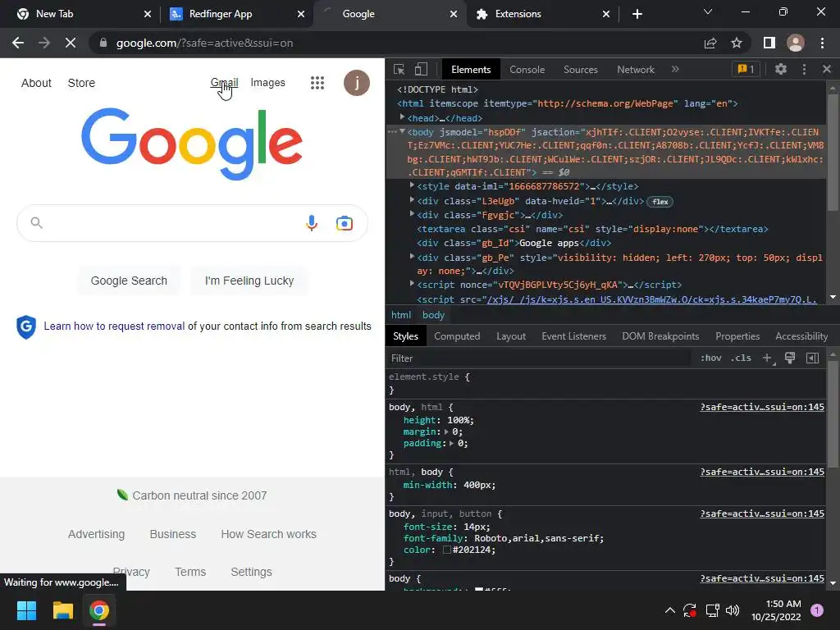
Task: Toggle the flex badge on L3eUgb div
Action: pos(660,202)
